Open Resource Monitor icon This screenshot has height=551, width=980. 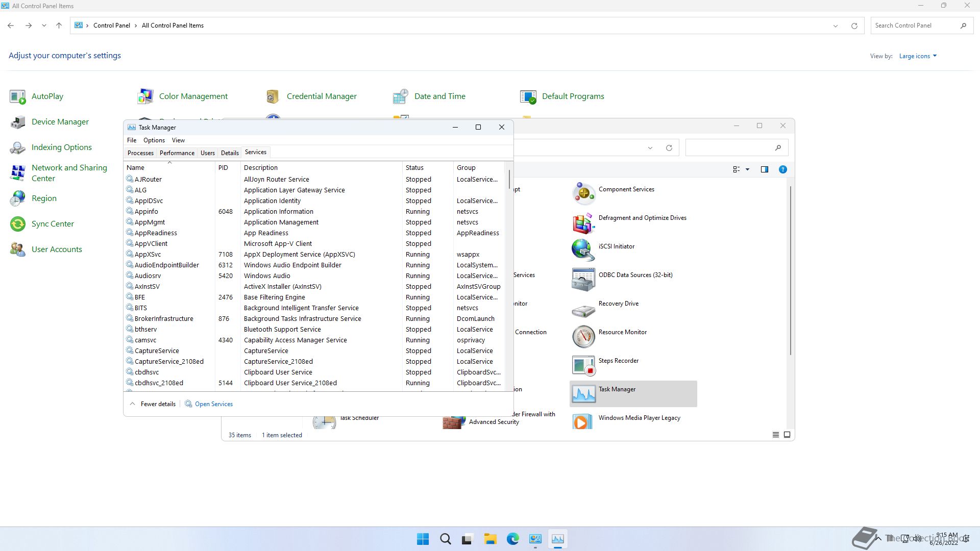[x=583, y=336]
